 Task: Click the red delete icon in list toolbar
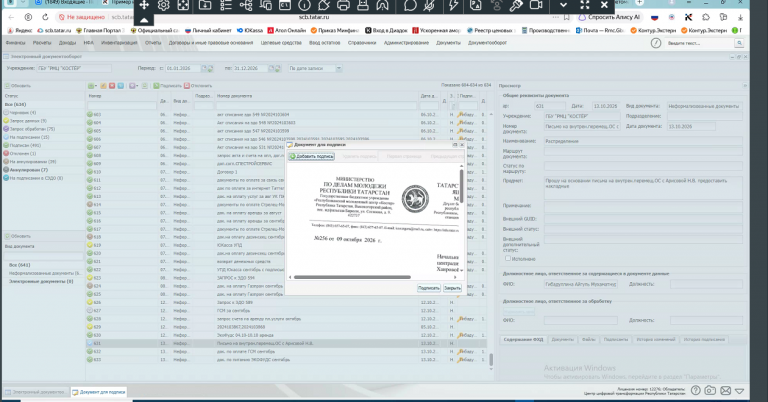coord(112,86)
